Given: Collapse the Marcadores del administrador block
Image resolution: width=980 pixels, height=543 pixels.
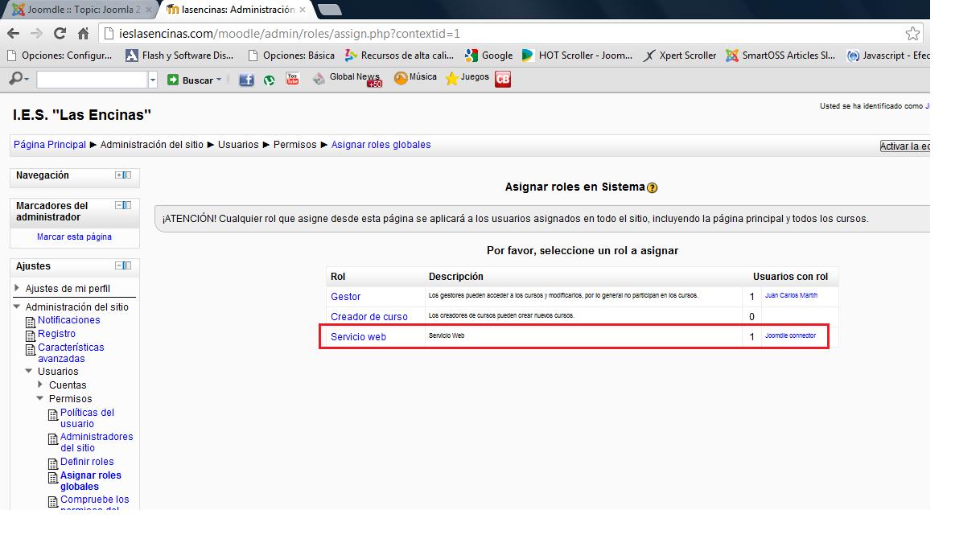Looking at the screenshot, I should coord(119,205).
